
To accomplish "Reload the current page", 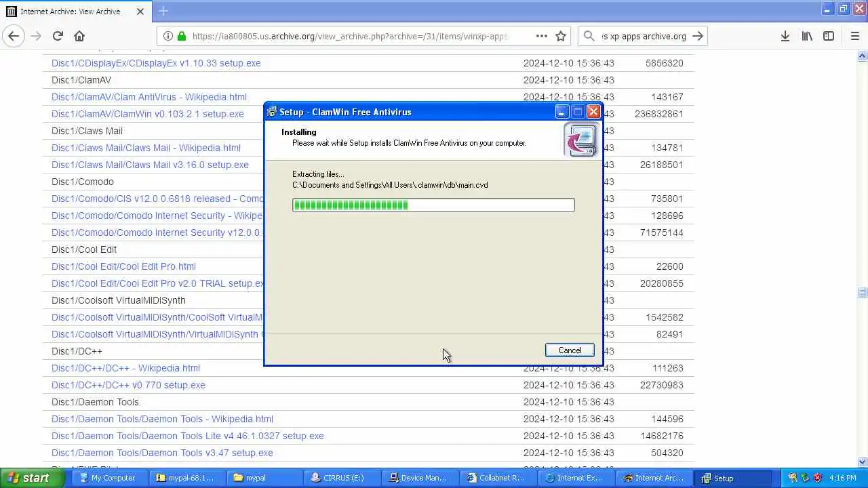I will [58, 36].
